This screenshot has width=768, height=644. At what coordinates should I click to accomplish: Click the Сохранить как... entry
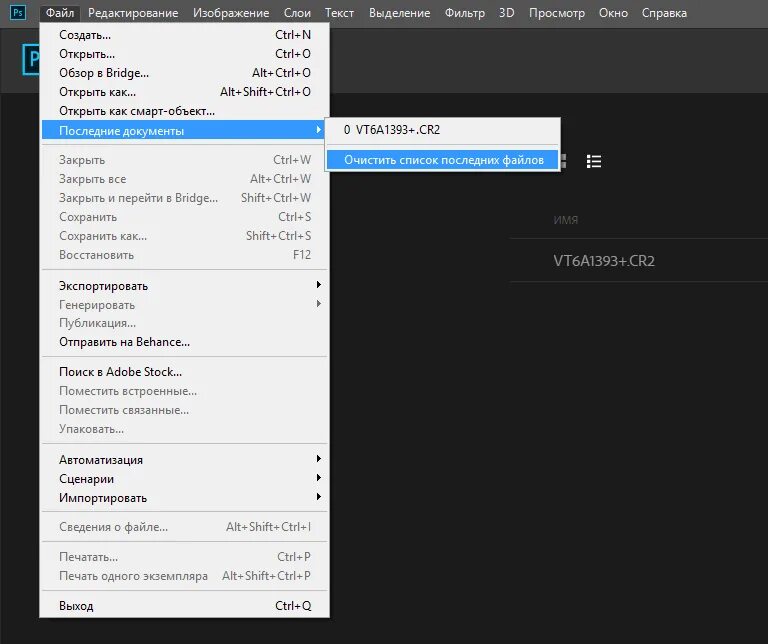point(185,236)
